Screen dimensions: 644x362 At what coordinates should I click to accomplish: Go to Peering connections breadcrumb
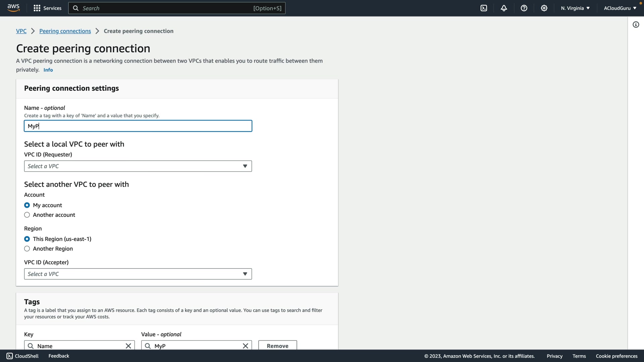coord(65,31)
